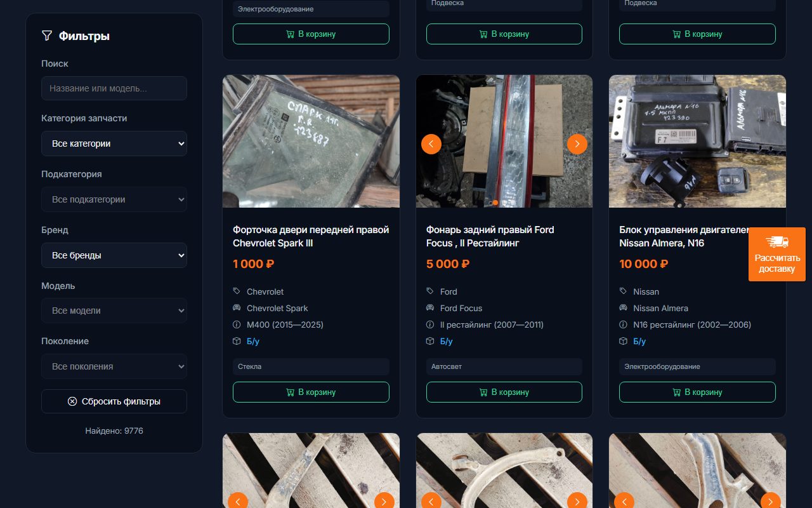Click the box icon in the Nissan Almera card
This screenshot has height=508, width=812.
tap(623, 341)
